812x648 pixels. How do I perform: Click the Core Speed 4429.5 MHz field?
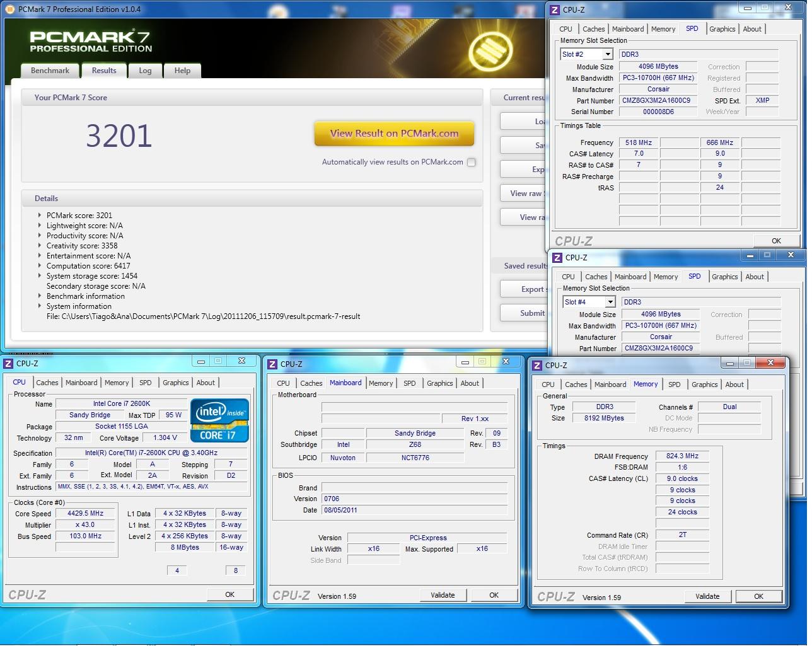click(x=85, y=514)
